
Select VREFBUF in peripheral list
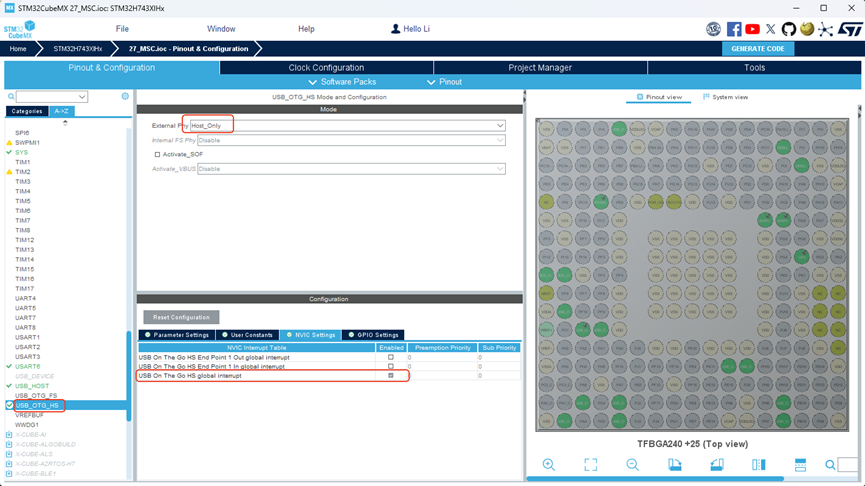[29, 415]
